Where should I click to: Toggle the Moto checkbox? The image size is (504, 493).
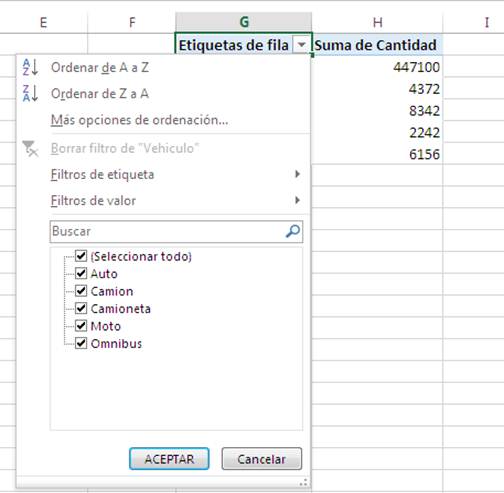click(x=81, y=326)
